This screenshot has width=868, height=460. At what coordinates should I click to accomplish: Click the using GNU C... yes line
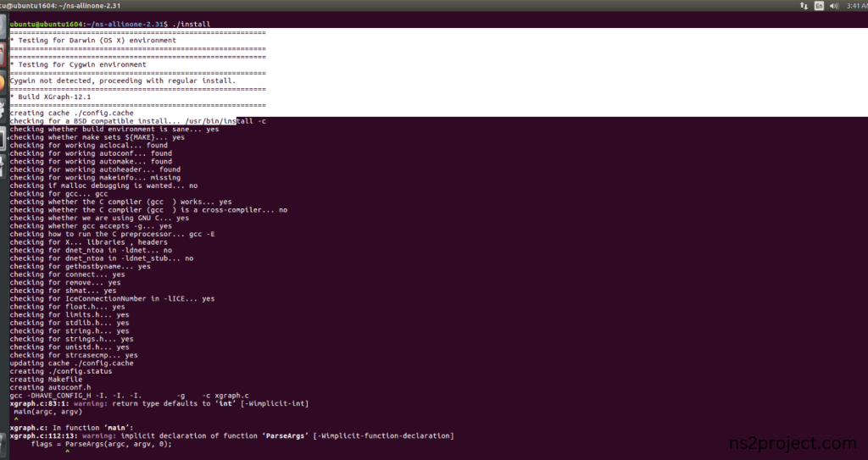coord(100,218)
